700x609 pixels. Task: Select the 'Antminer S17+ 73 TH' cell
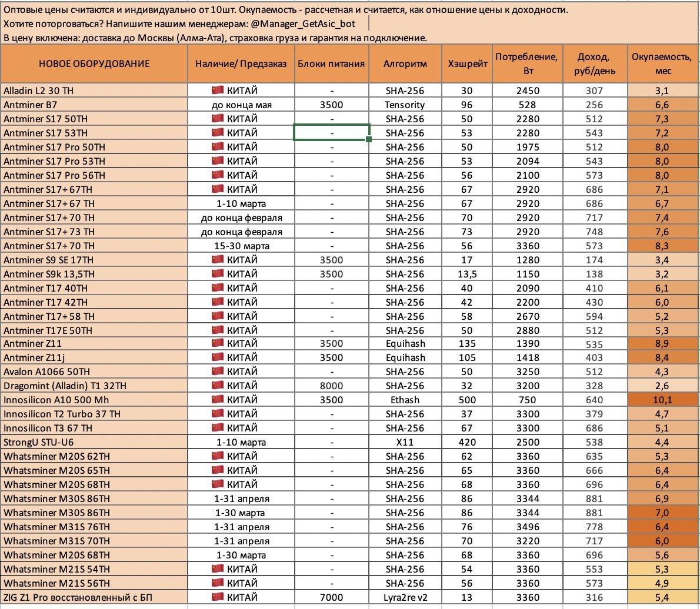(x=94, y=232)
